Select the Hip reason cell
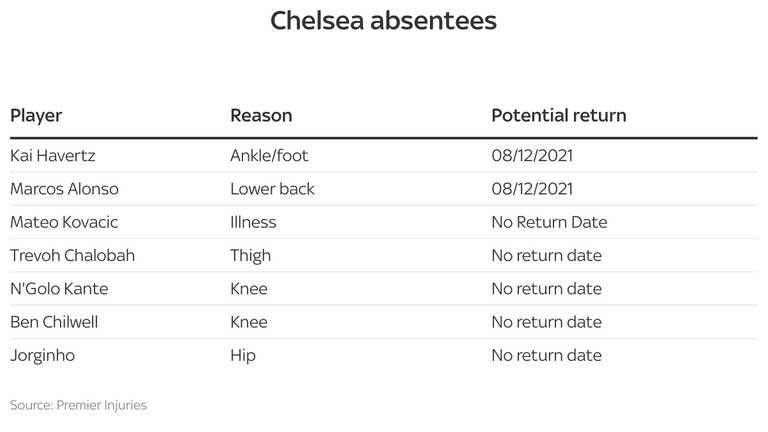The image size is (768, 432). click(243, 356)
